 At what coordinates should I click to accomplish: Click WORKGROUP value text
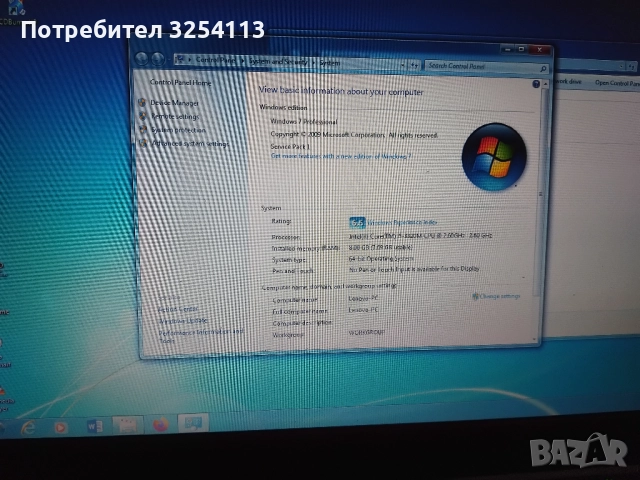(367, 332)
